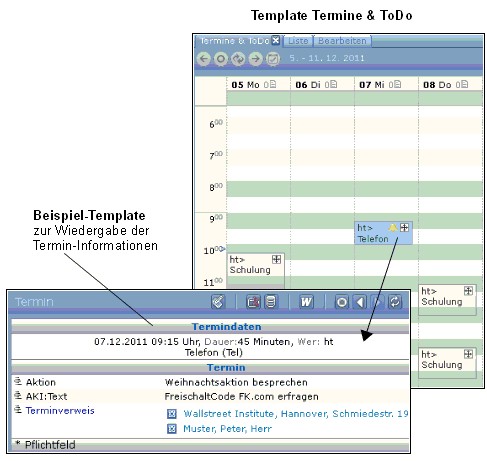
Task: Click the Word export W icon
Action: pyautogui.click(x=306, y=302)
